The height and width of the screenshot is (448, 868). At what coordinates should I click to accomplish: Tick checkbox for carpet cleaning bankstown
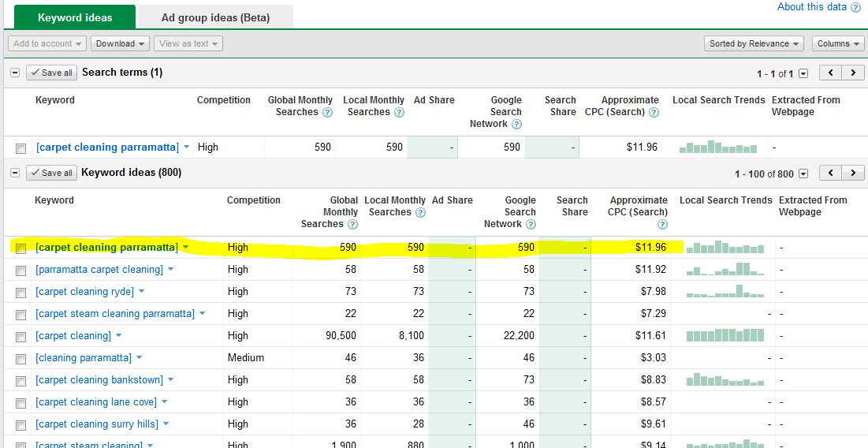click(x=21, y=382)
